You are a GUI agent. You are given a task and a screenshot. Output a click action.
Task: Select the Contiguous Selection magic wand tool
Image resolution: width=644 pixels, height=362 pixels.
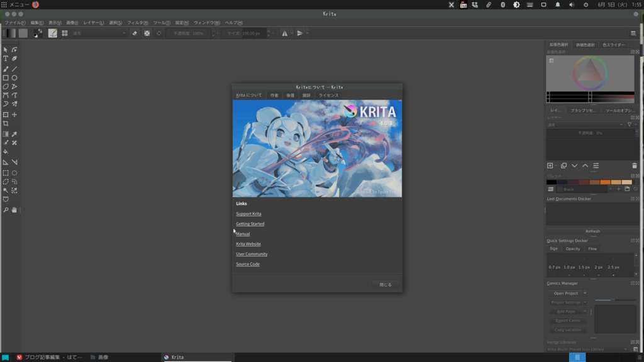(6, 190)
